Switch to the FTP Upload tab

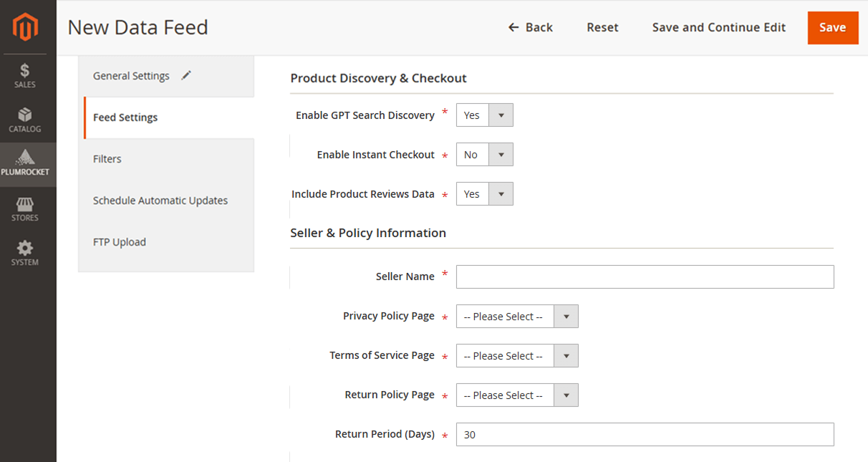[x=120, y=241]
